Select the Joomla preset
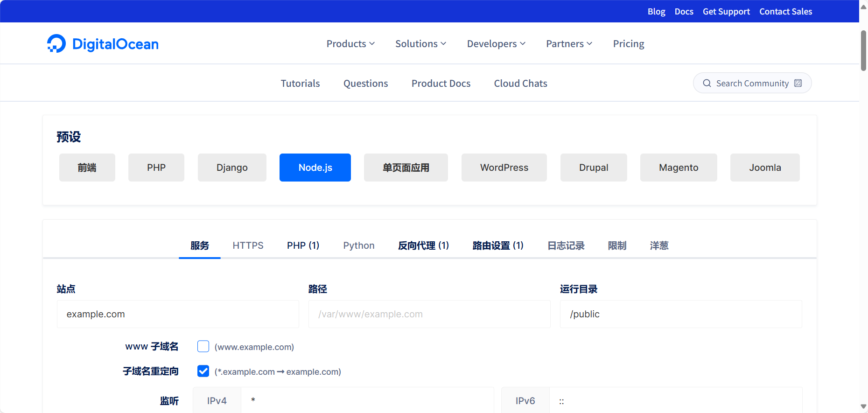868x413 pixels. tap(765, 168)
